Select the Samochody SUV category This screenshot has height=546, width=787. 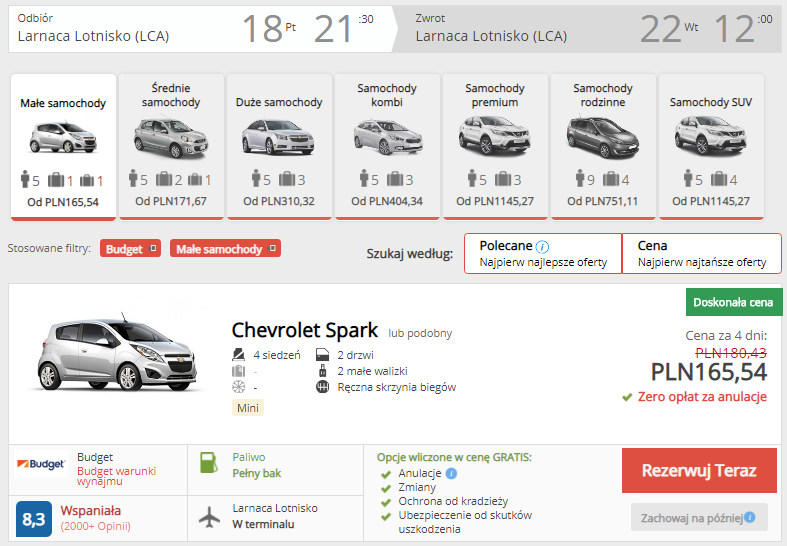pos(711,147)
